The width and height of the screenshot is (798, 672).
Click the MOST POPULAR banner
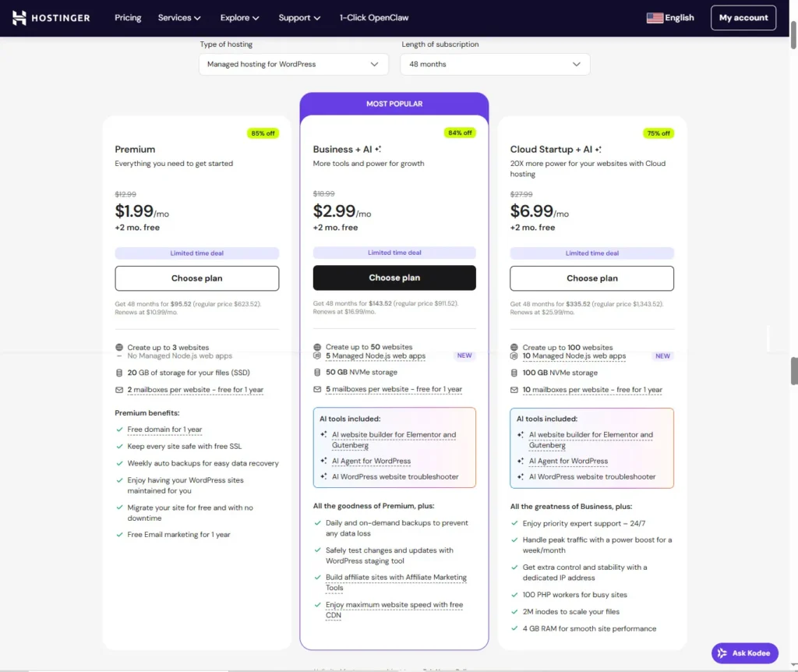point(394,104)
